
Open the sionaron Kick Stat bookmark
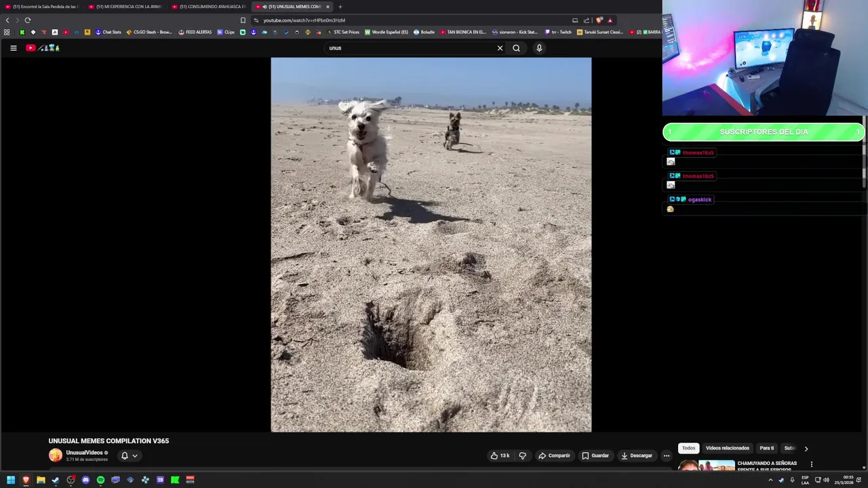[515, 32]
